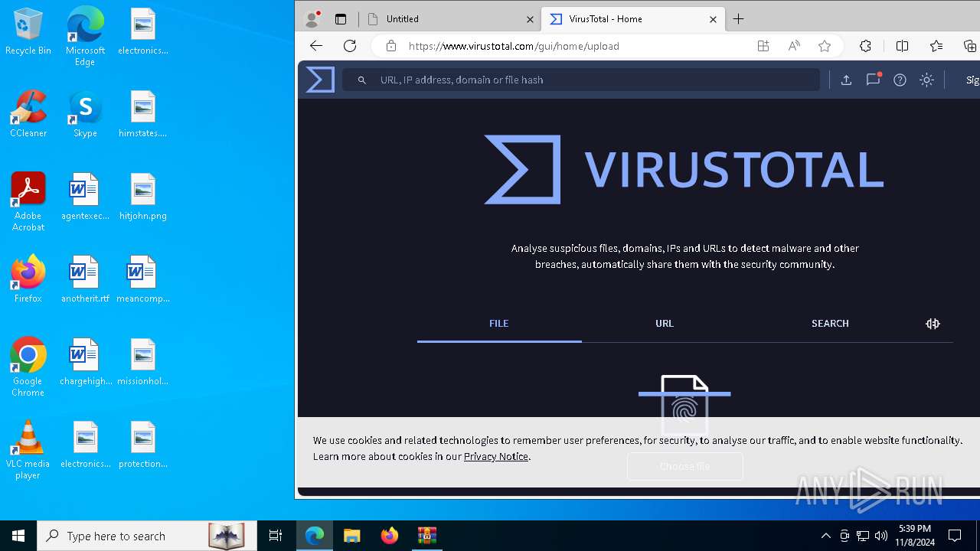The width and height of the screenshot is (980, 551).
Task: Select the Google Chrome desktop icon
Action: click(28, 367)
